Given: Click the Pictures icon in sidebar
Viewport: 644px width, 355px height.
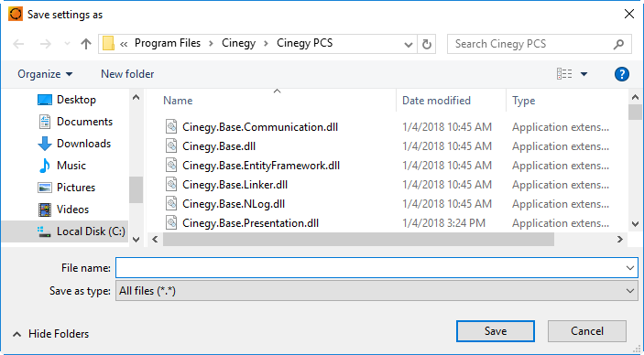Looking at the screenshot, I should click(x=45, y=188).
